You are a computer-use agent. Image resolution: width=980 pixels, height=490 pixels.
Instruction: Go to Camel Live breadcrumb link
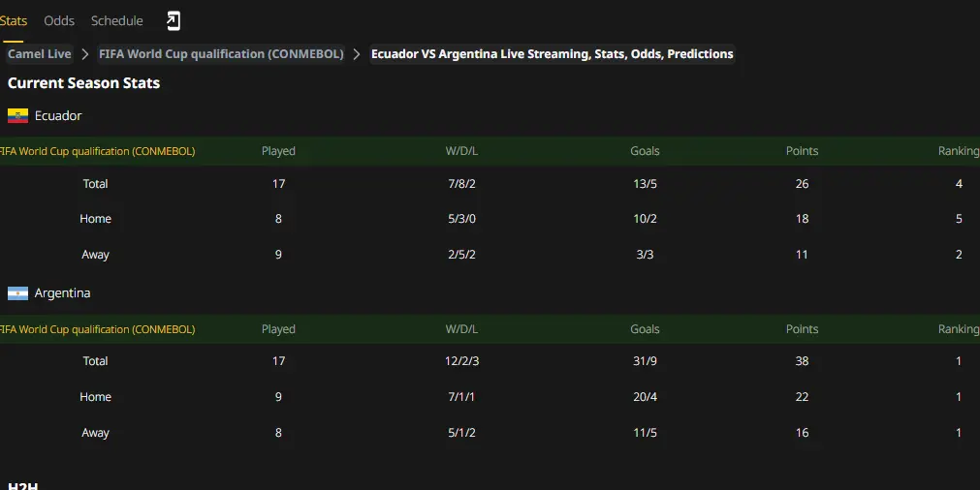40,53
